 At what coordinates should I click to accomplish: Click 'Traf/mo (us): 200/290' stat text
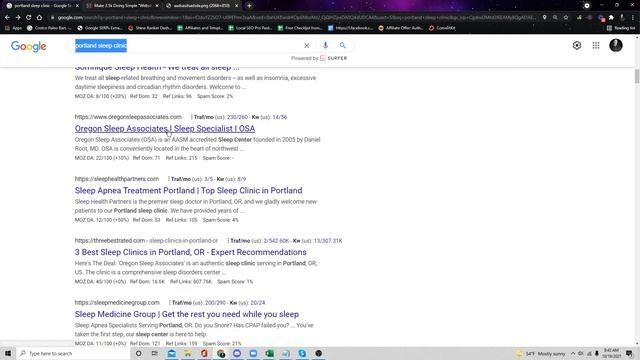[x=199, y=303]
